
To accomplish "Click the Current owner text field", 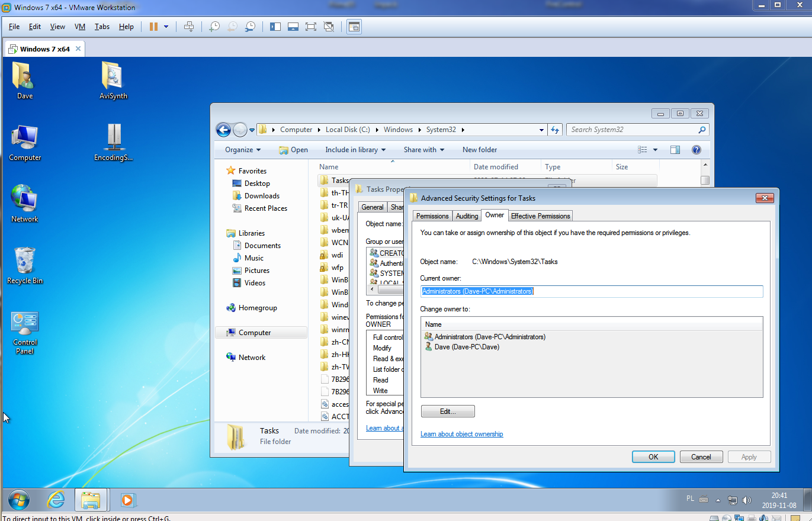I will coord(592,291).
